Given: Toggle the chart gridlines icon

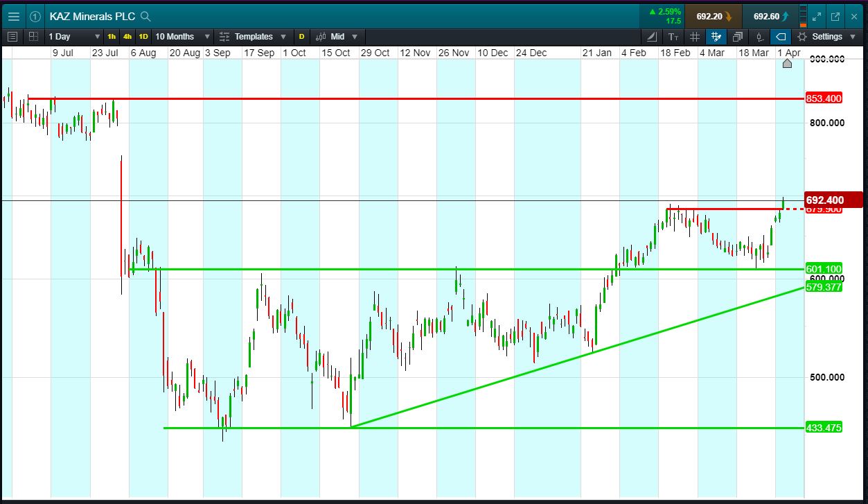Looking at the screenshot, I should 695,37.
